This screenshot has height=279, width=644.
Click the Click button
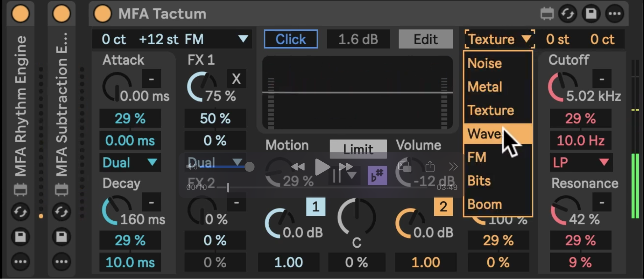tap(291, 39)
